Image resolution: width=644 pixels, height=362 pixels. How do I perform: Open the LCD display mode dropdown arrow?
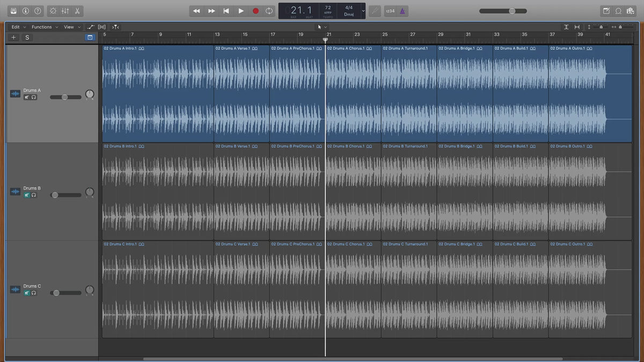tap(363, 11)
